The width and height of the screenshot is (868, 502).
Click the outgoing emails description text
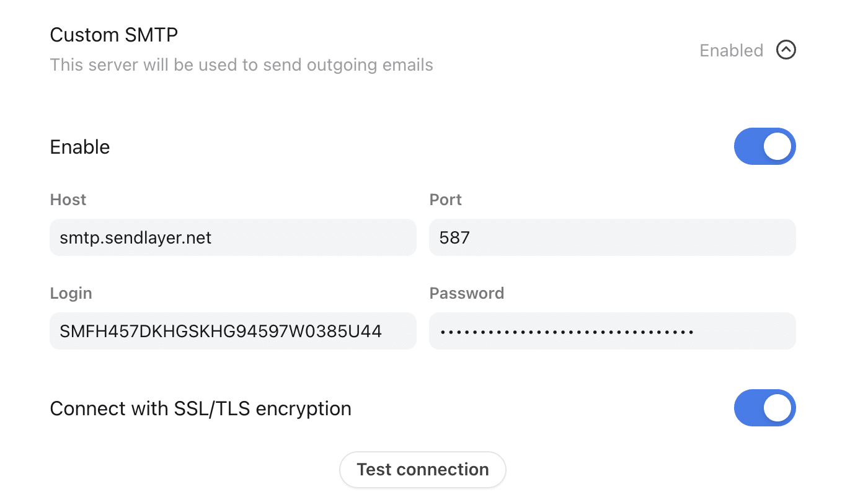coord(241,64)
